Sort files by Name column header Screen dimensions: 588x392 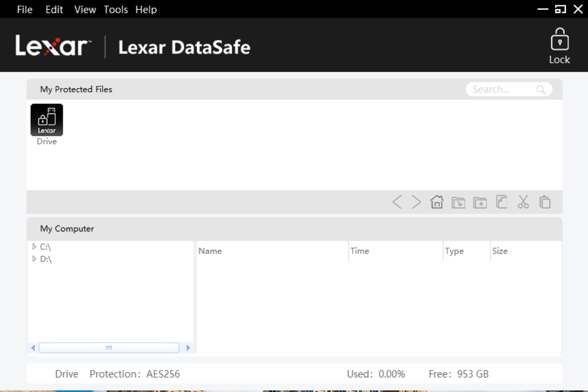coord(210,251)
